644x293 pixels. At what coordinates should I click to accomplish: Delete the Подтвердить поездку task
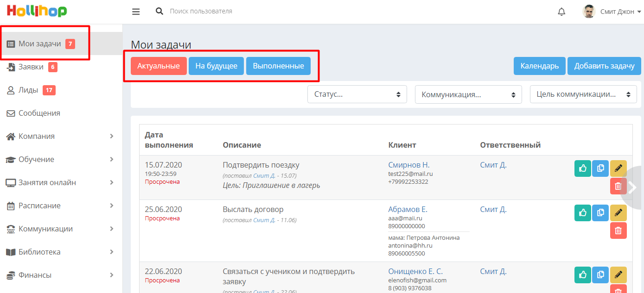pyautogui.click(x=618, y=186)
